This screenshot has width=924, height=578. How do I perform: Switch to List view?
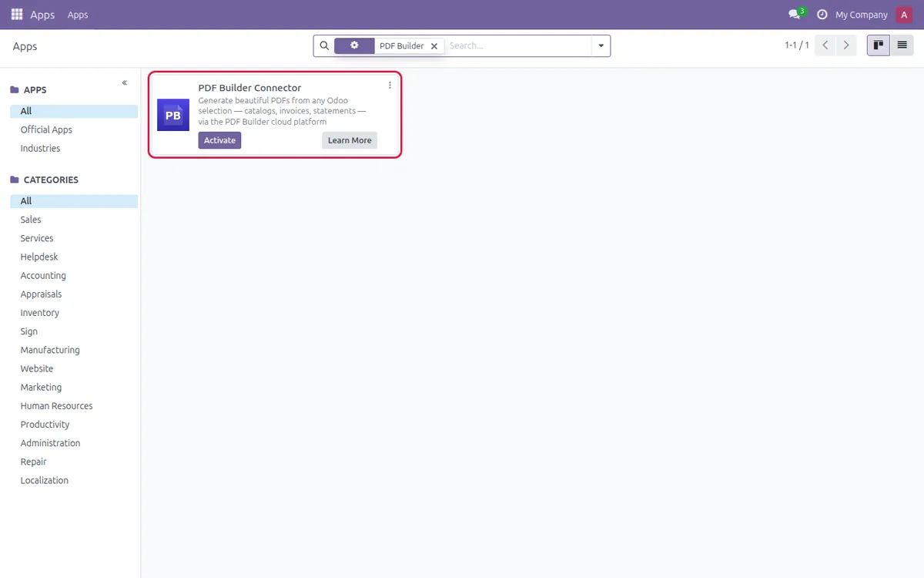[902, 45]
